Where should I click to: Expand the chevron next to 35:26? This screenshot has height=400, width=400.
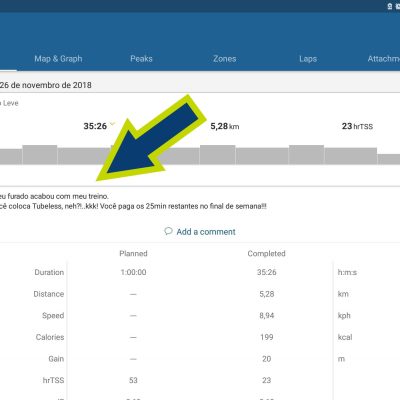click(x=112, y=124)
